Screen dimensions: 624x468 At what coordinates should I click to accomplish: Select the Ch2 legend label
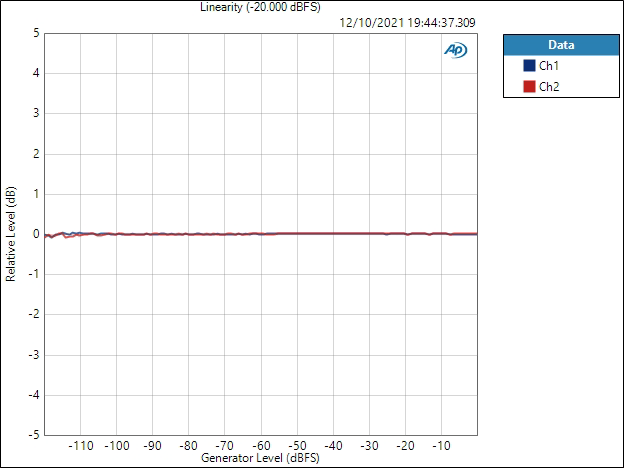click(549, 87)
